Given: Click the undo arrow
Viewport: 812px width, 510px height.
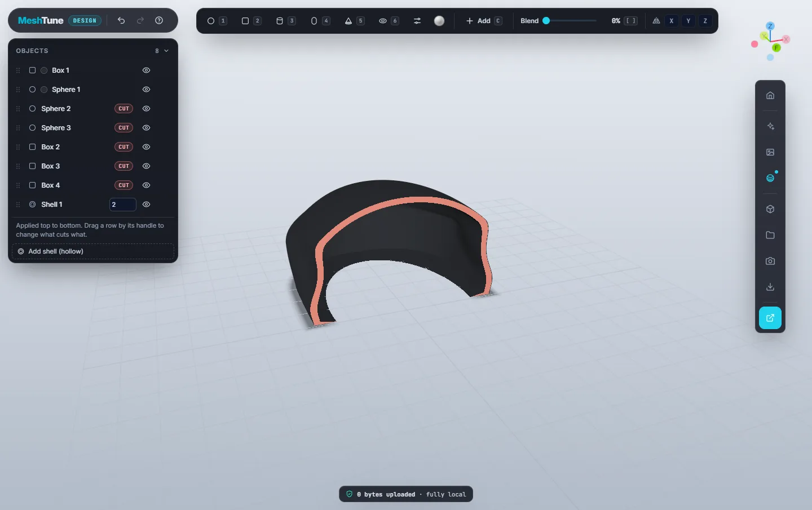Looking at the screenshot, I should 121,20.
